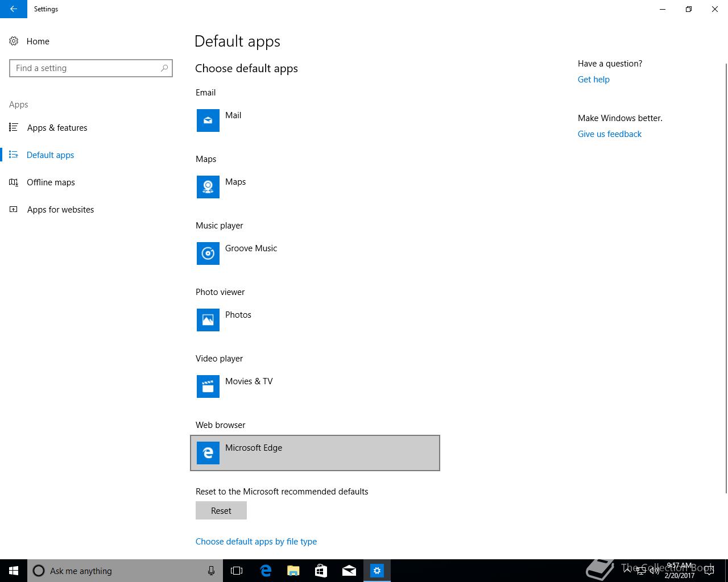Change default photo viewer Photos
This screenshot has width=728, height=582.
pyautogui.click(x=315, y=320)
